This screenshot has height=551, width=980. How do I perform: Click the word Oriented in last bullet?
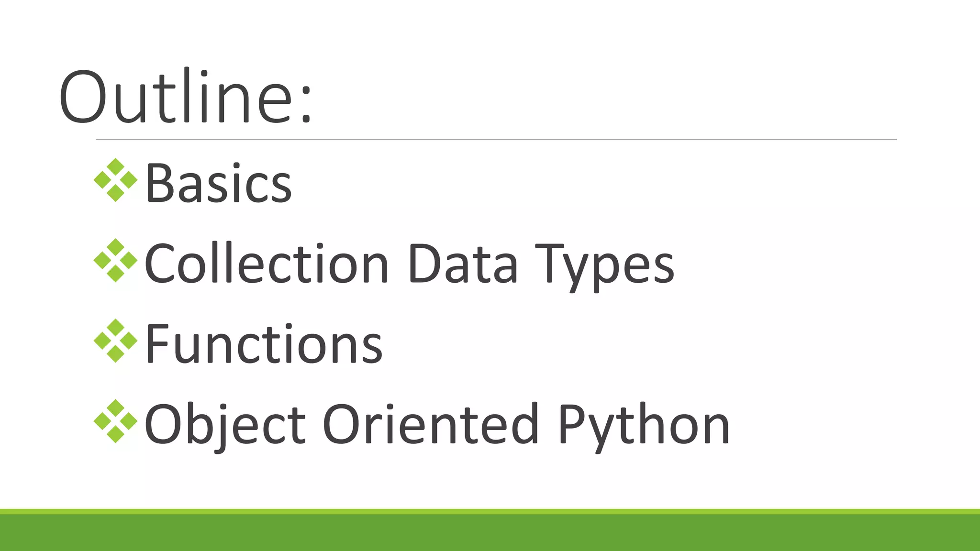click(431, 425)
